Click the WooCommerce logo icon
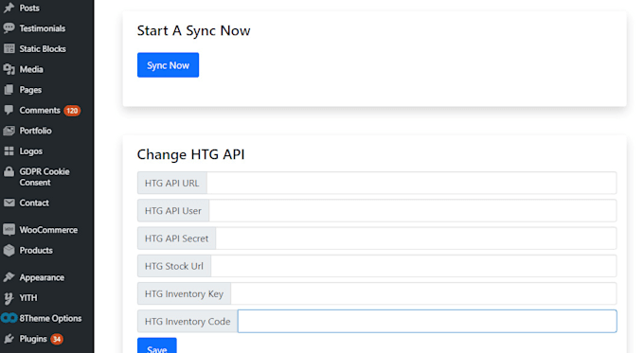Viewport: 644px width, 353px height. point(9,229)
